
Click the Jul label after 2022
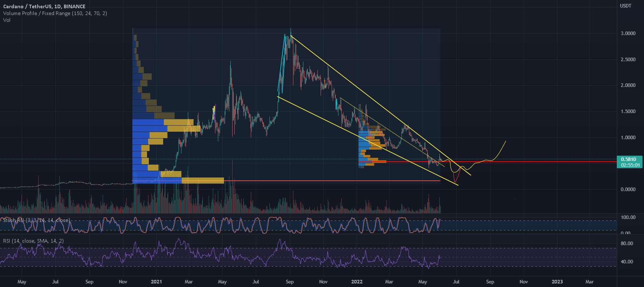click(456, 282)
